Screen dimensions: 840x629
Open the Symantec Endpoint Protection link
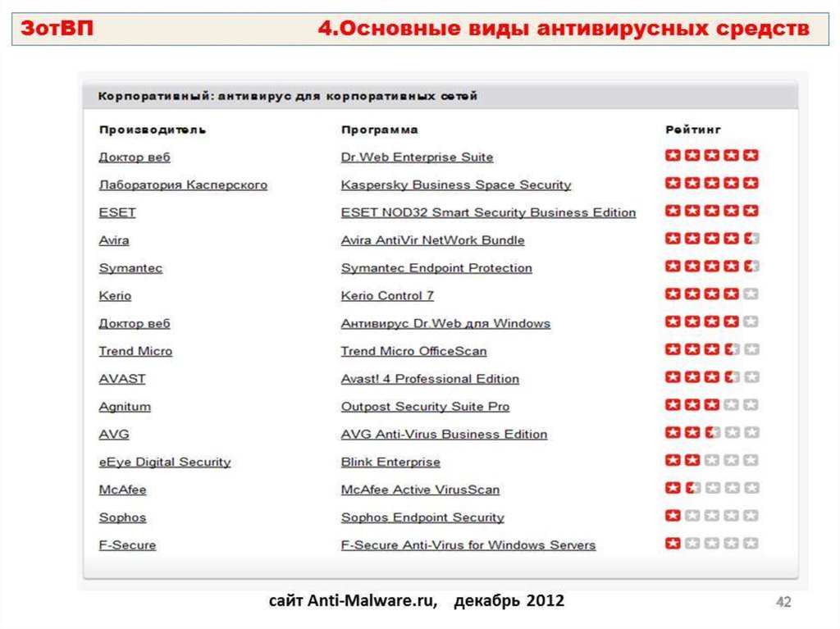pos(436,268)
